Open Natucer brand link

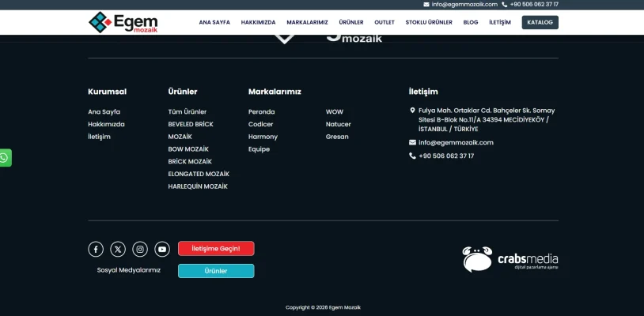tap(339, 124)
